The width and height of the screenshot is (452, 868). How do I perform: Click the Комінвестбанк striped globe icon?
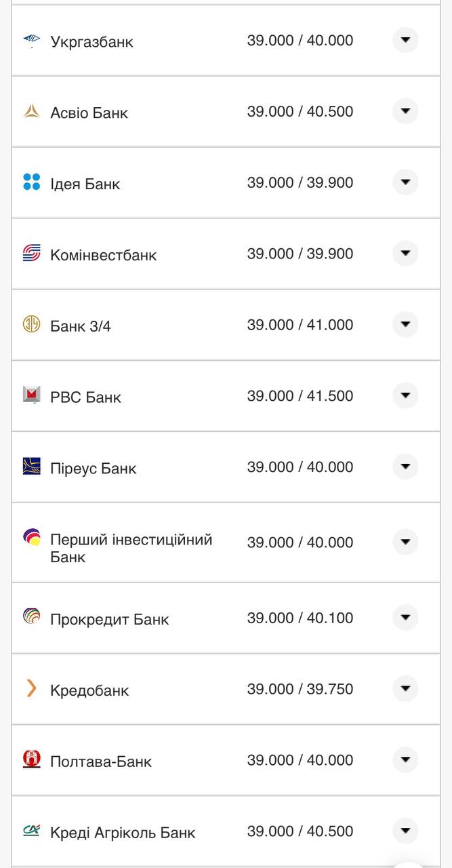(x=30, y=253)
